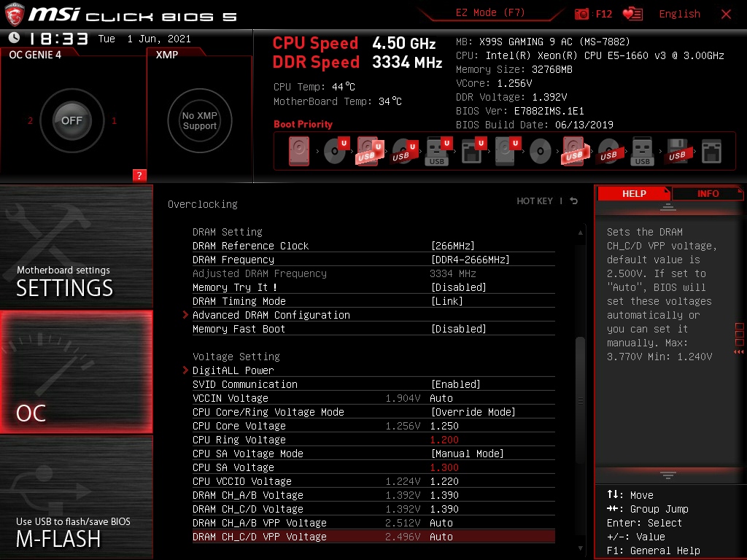747x560 pixels.
Task: Select the USB floppy boot device icon
Action: pos(678,151)
